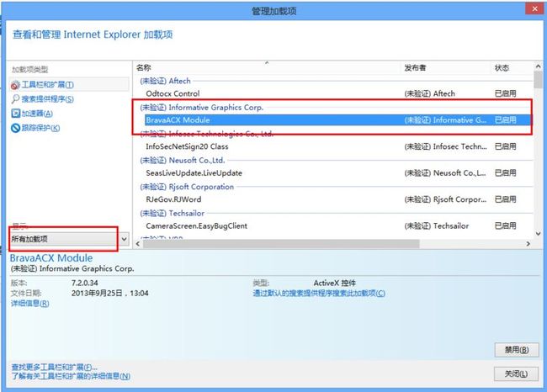547x392 pixels.
Task: Click the horizontal scrollbar thumb
Action: [281, 244]
